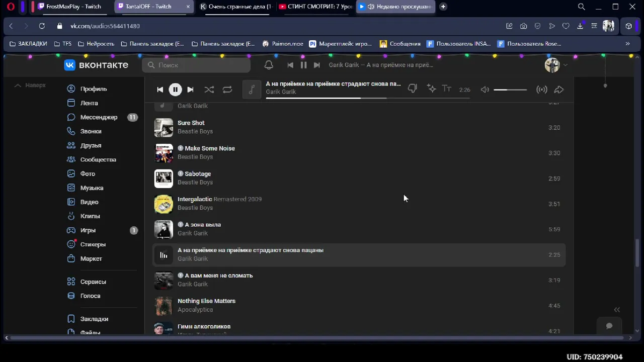Viewport: 644px width, 362px height.
Task: Go back in browser history
Action: click(x=11, y=26)
